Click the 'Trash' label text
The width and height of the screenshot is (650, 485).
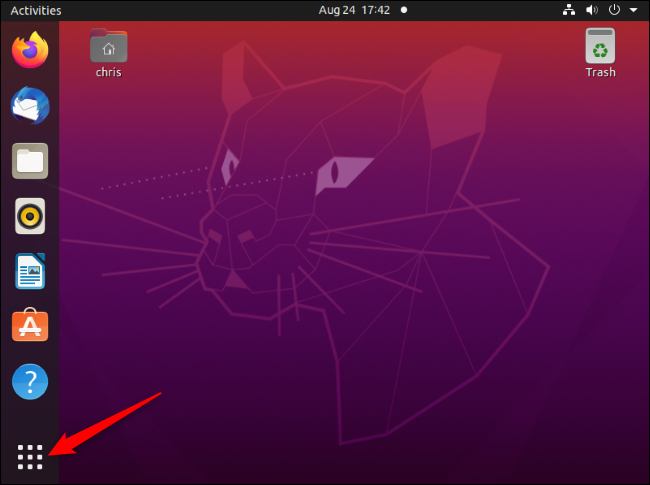pyautogui.click(x=600, y=72)
